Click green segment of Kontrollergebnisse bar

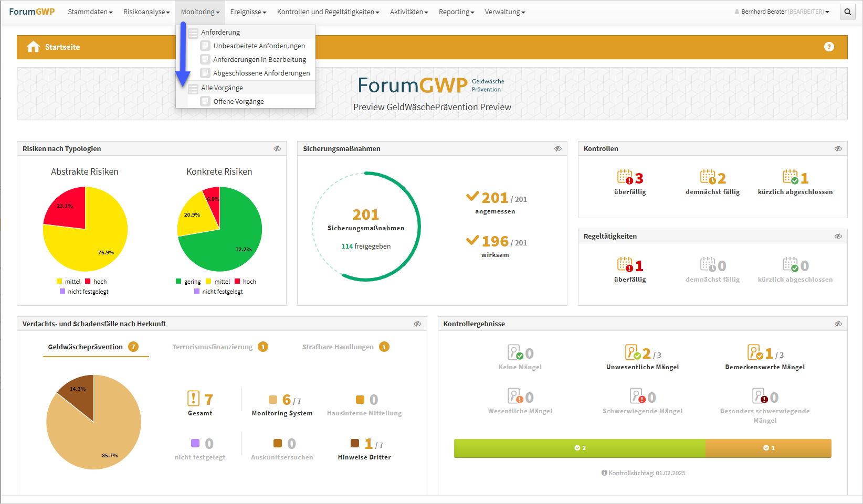pyautogui.click(x=580, y=448)
